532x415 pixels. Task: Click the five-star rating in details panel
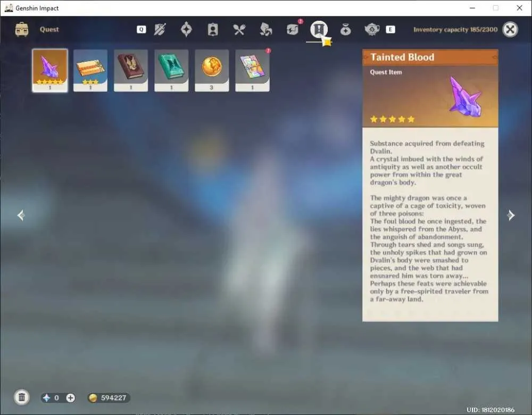tap(393, 119)
